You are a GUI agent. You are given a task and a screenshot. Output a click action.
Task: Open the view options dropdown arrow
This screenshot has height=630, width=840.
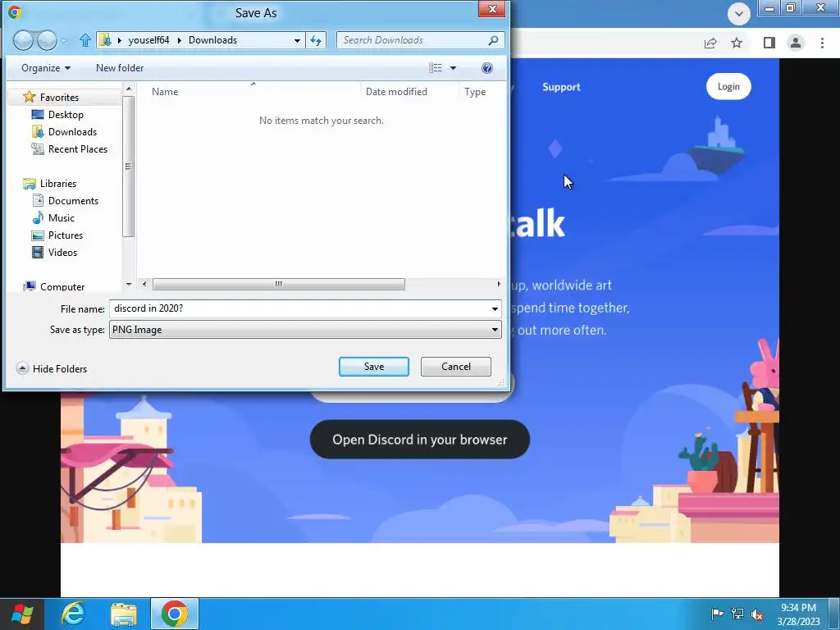coord(453,68)
